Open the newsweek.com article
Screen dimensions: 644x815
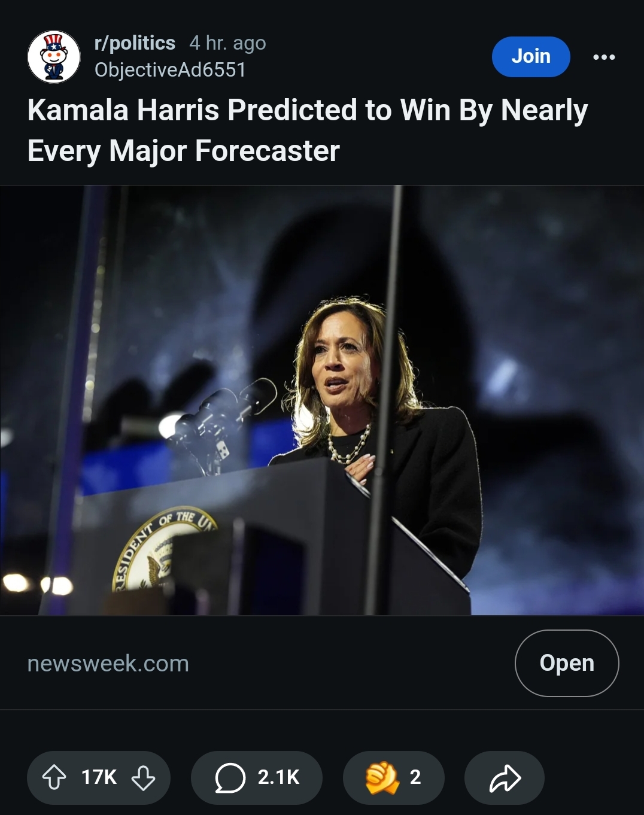(x=567, y=663)
